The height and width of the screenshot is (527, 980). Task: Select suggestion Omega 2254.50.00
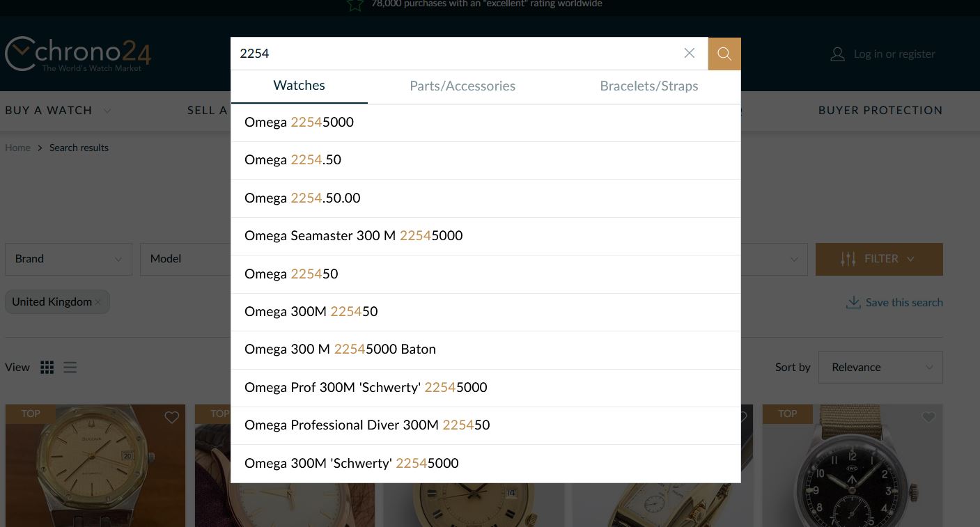point(302,198)
